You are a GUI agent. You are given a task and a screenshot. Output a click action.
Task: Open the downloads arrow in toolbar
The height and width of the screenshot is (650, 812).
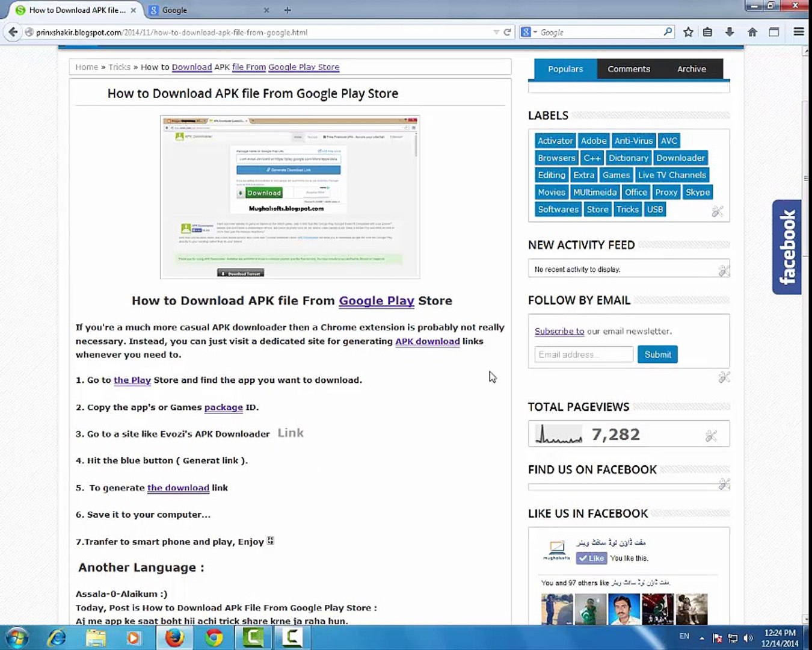730,32
